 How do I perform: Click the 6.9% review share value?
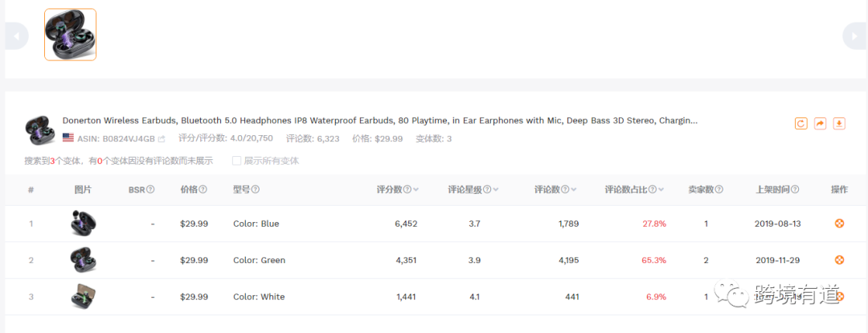tap(657, 297)
